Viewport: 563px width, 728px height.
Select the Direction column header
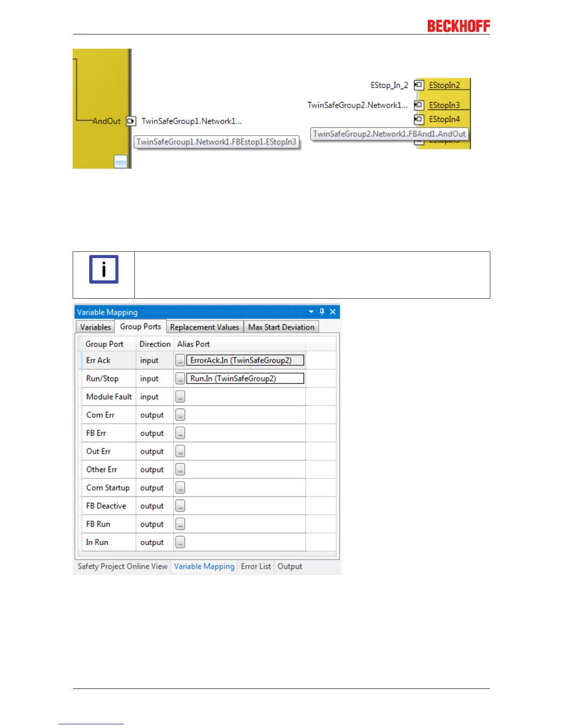click(155, 344)
